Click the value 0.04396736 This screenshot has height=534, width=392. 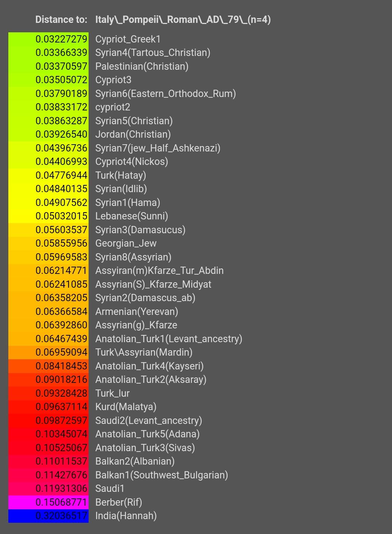[x=61, y=148]
